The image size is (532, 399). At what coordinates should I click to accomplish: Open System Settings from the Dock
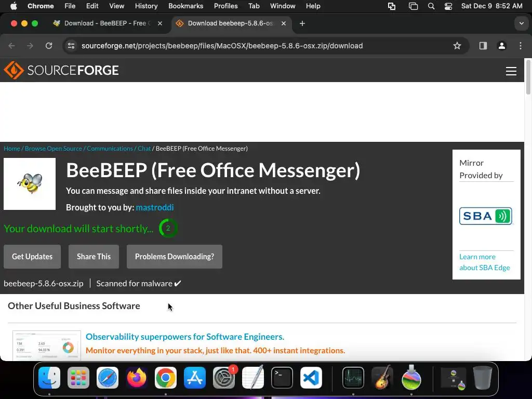click(x=224, y=378)
